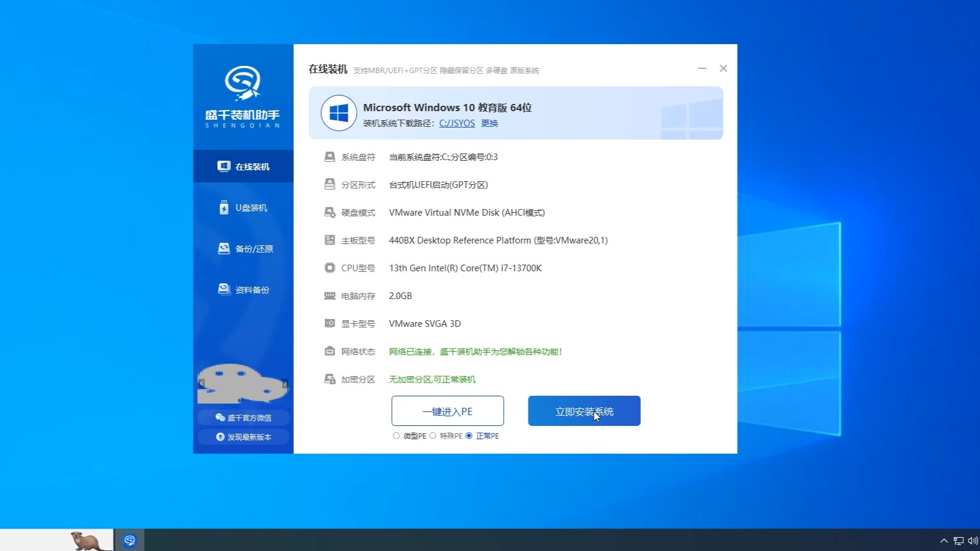Open the 在线装机 sidebar tab
Image resolution: width=980 pixels, height=551 pixels.
(x=243, y=166)
